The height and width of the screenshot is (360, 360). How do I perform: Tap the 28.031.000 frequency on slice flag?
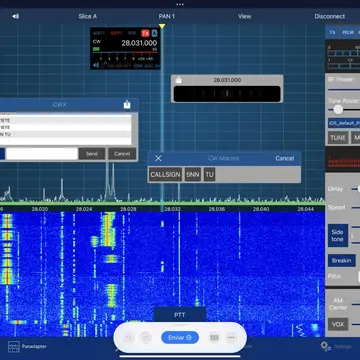pyautogui.click(x=139, y=43)
